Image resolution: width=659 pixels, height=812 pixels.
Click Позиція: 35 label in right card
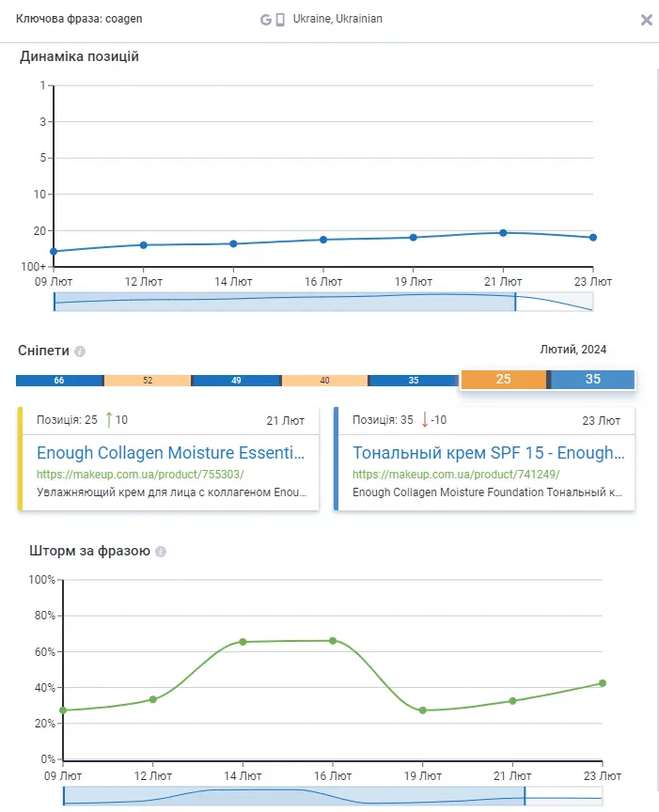(x=383, y=420)
